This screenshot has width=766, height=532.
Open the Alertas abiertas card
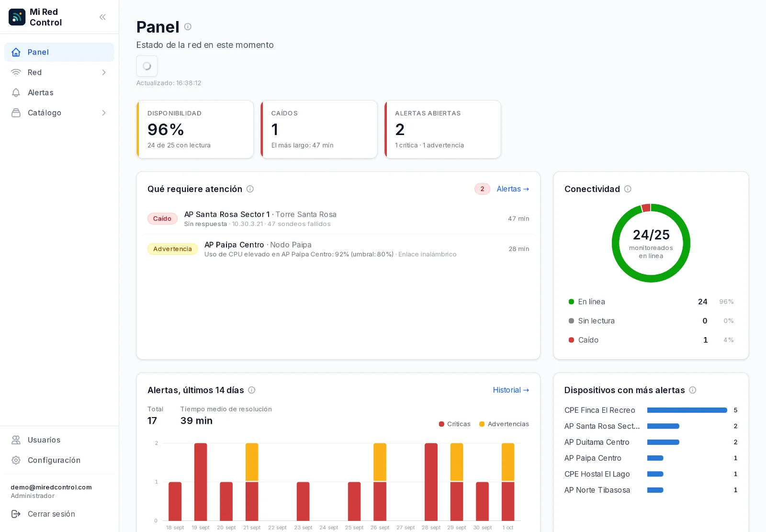point(443,129)
